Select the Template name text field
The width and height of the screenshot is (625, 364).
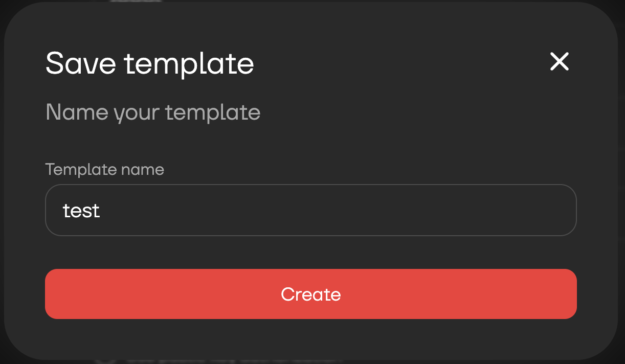tap(310, 210)
